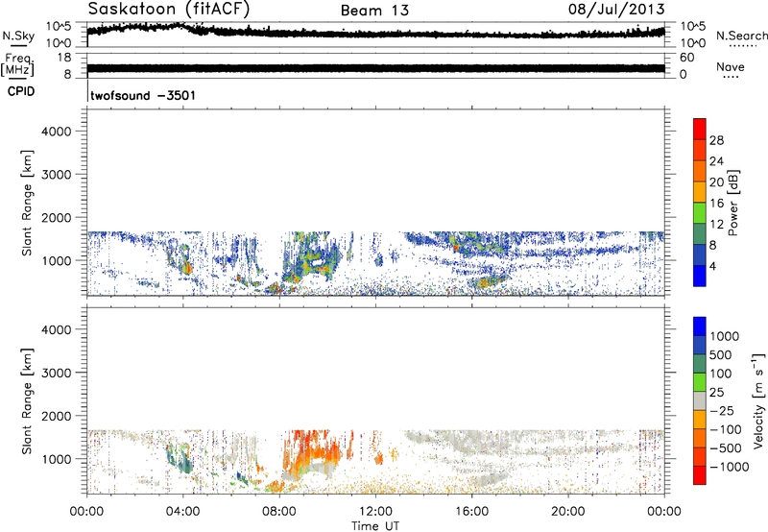
Task: Select the 4000 km tick in the velocity panel
Action: pyautogui.click(x=57, y=329)
